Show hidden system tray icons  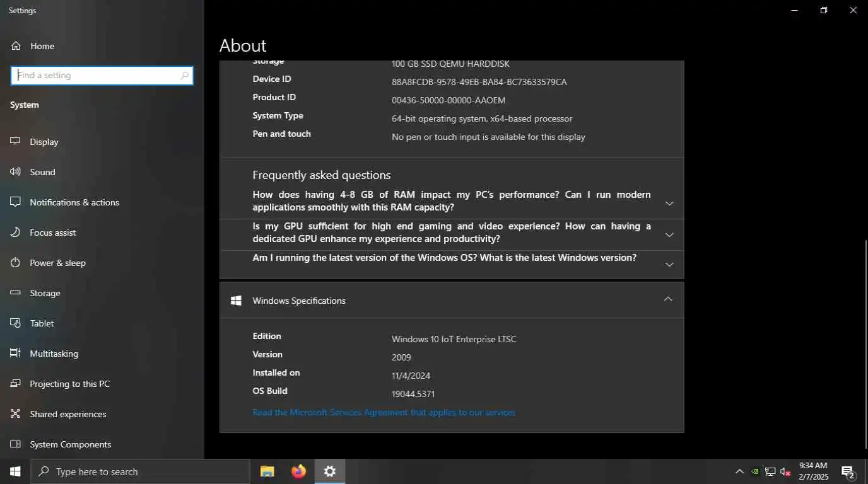point(739,471)
